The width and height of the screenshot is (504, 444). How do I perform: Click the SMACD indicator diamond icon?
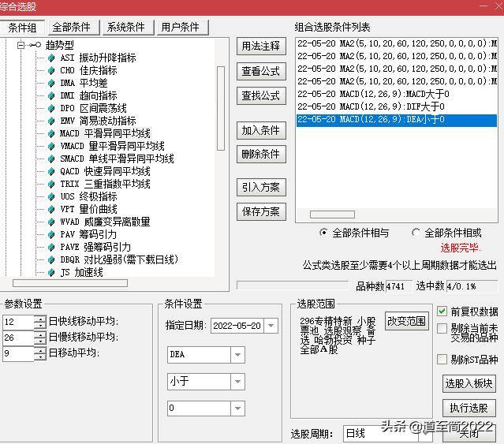tap(51, 159)
